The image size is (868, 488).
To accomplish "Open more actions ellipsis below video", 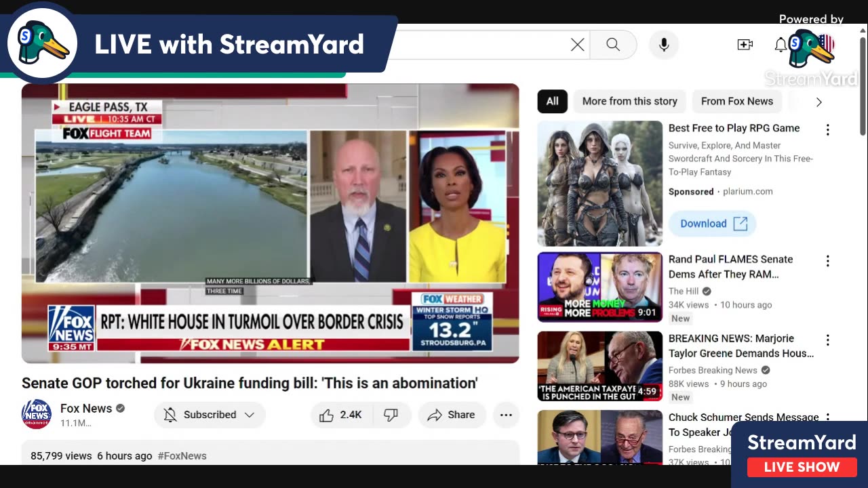I will coord(506,415).
